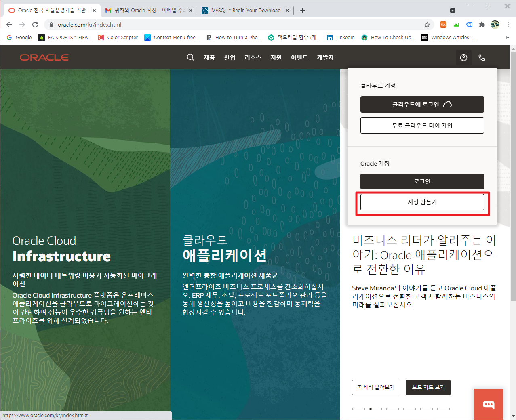Click the Chrome profile avatar icon
516x420 pixels.
point(495,25)
